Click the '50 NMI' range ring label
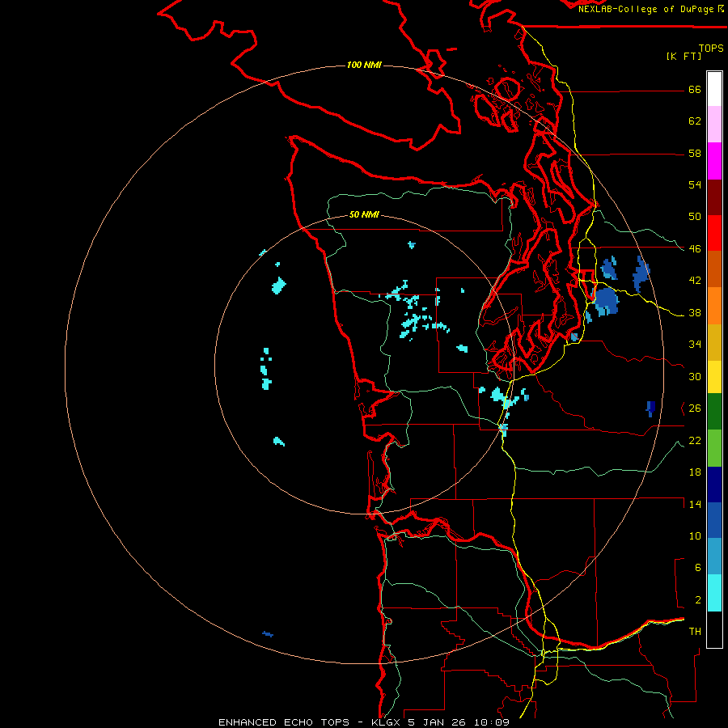Image resolution: width=728 pixels, height=728 pixels. [x=364, y=214]
